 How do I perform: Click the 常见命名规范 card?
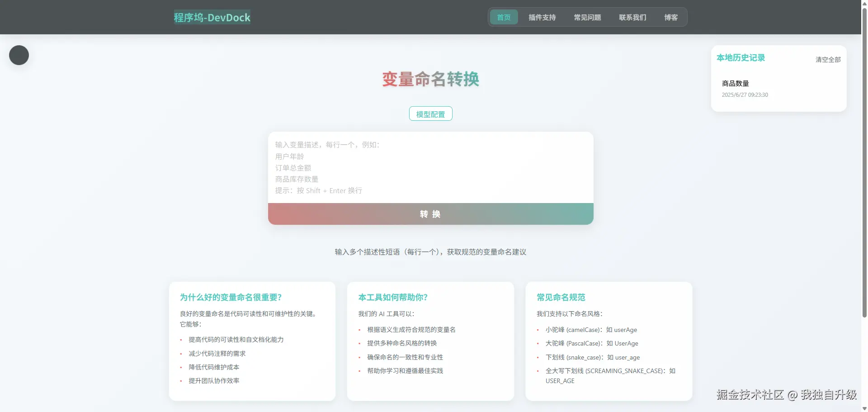pos(609,341)
